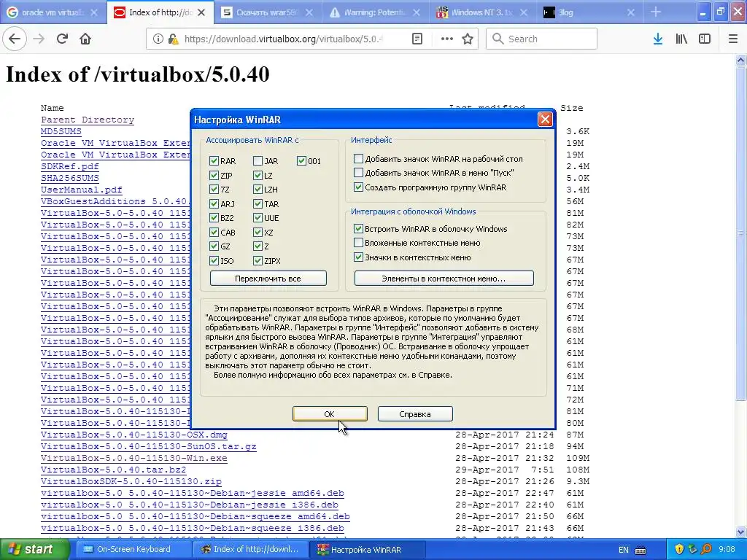Viewport: 747px width, 560px height.
Task: Click EN language indicator in taskbar
Action: (623, 550)
